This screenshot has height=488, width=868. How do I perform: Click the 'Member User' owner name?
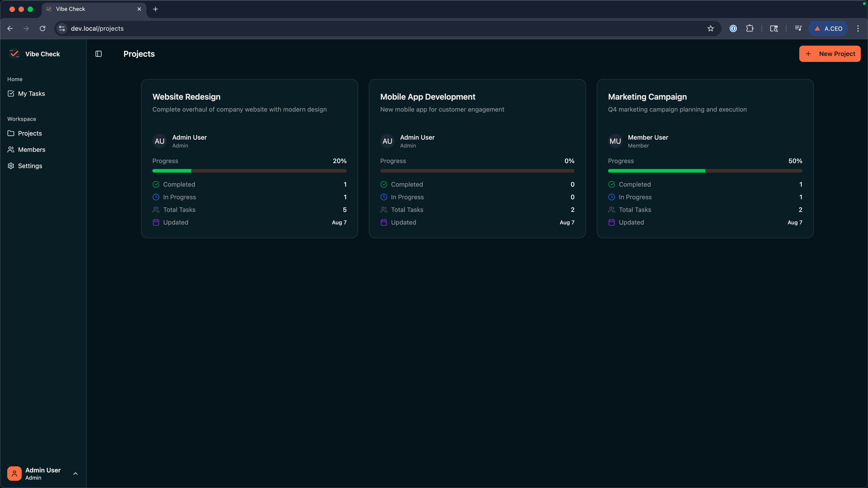(648, 137)
